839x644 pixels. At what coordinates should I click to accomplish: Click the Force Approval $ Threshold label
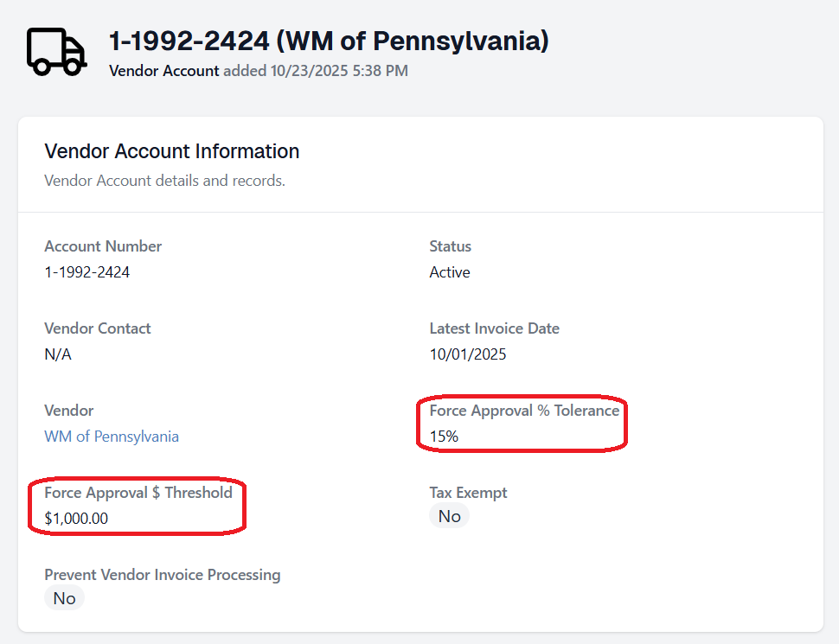pos(138,493)
